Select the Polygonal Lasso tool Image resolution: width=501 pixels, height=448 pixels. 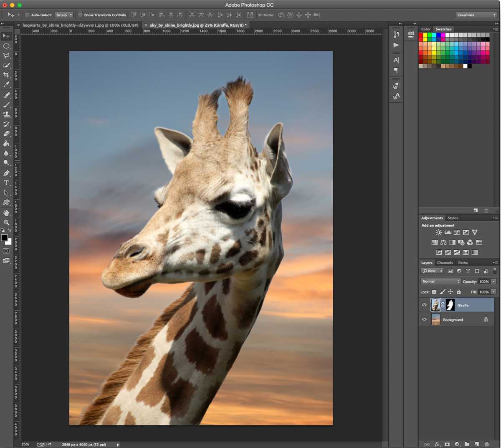point(6,56)
